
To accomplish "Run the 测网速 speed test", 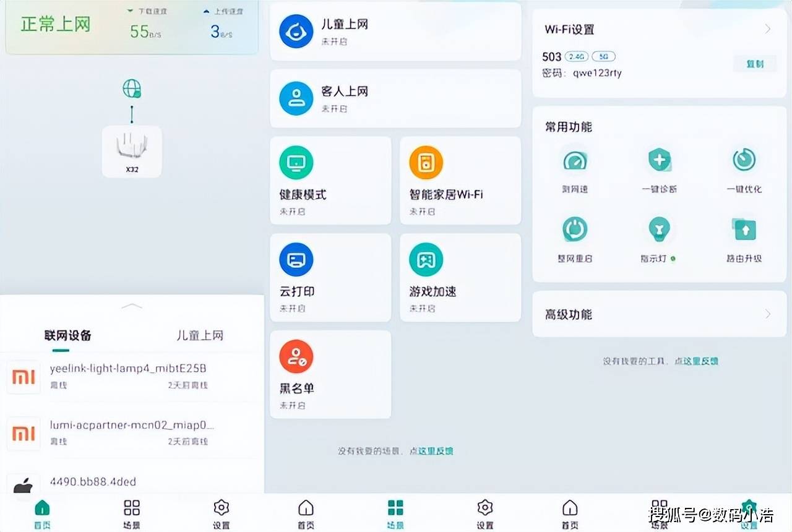I will [x=575, y=161].
